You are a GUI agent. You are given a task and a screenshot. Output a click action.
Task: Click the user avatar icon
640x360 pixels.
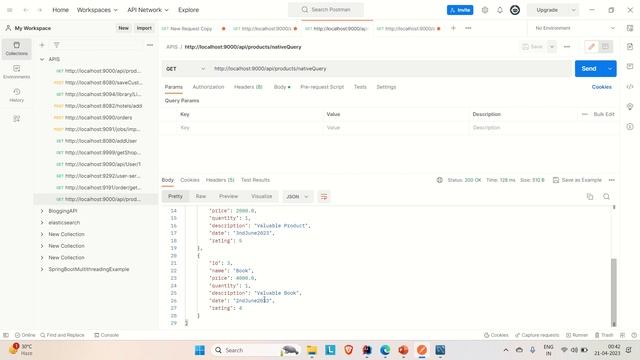click(515, 10)
